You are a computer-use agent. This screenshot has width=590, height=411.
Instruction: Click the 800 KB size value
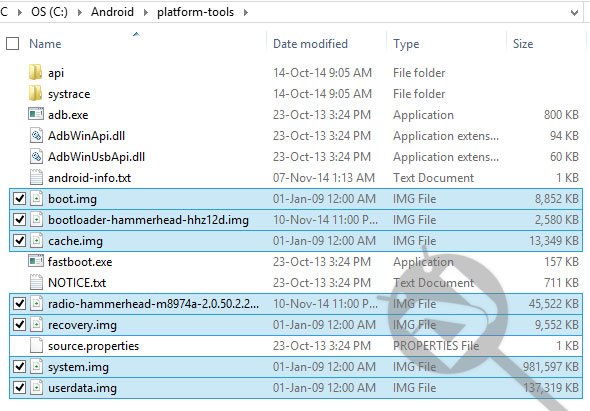561,114
